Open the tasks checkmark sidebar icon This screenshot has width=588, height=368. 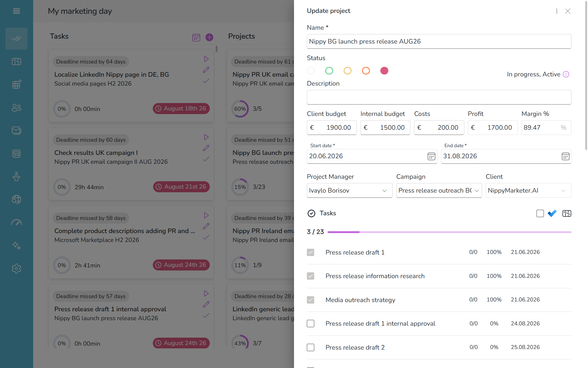tap(17, 39)
